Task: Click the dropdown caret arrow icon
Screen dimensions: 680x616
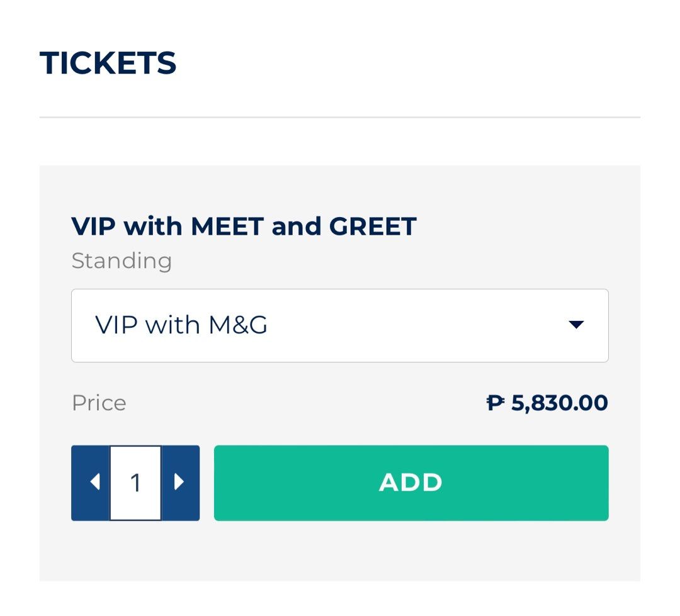Action: (575, 325)
